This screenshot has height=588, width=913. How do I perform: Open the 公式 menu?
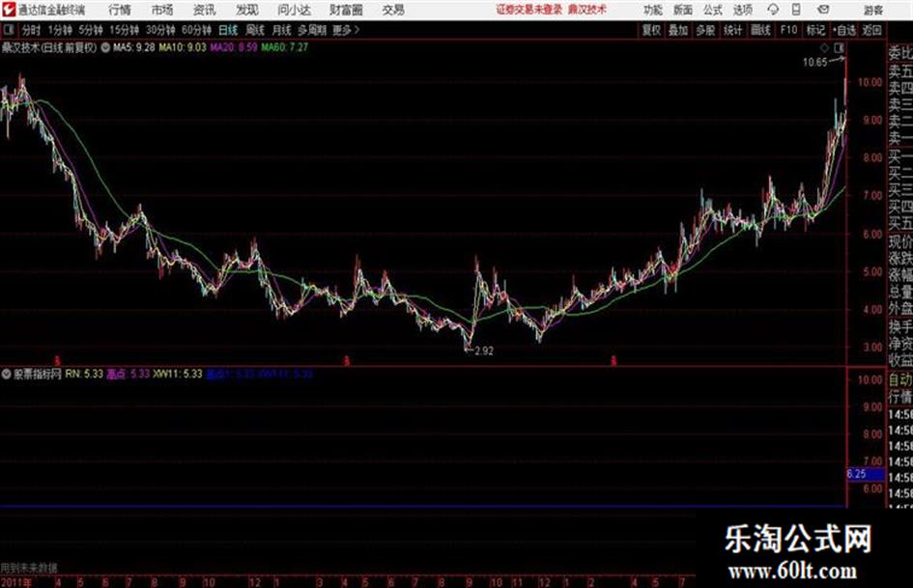(713, 10)
